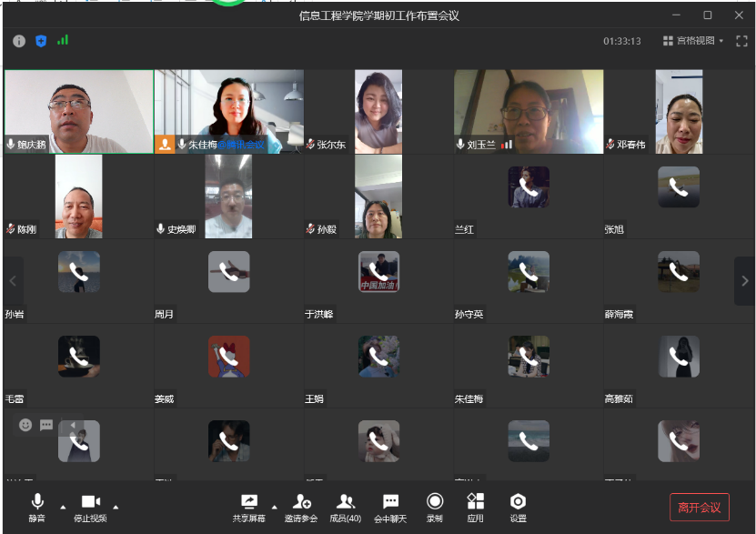756x534 pixels.
Task: Click the emoji reaction smiley icon
Action: pos(25,425)
